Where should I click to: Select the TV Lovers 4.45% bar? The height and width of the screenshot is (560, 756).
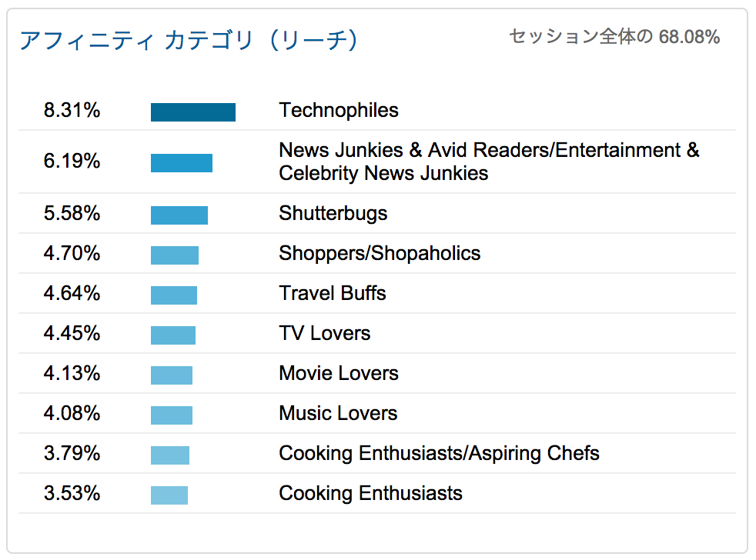(x=173, y=335)
